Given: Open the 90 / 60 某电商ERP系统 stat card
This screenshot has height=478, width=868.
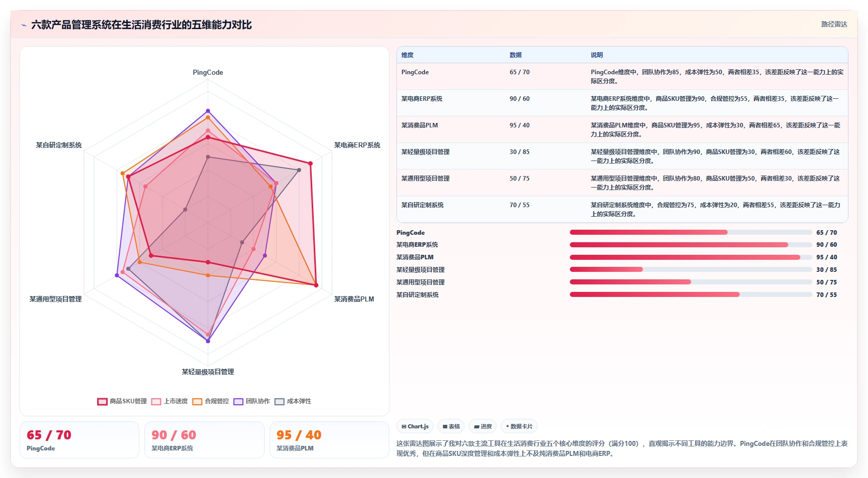Looking at the screenshot, I should [204, 440].
